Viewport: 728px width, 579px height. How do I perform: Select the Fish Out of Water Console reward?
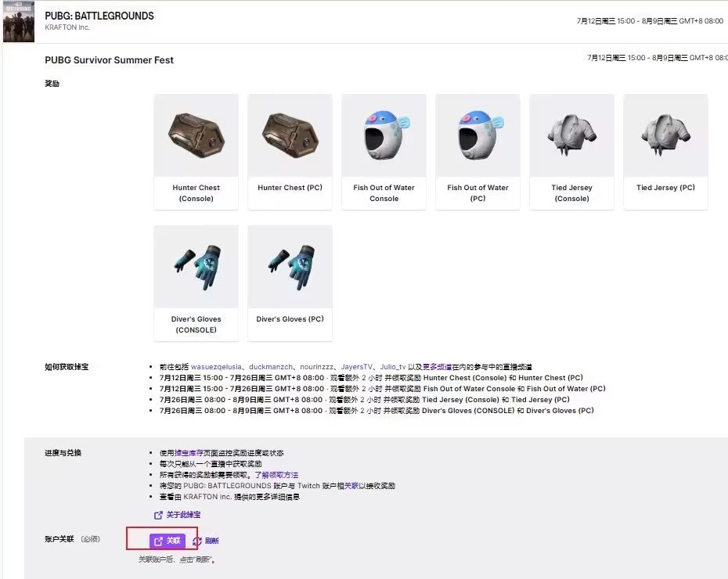(x=384, y=152)
